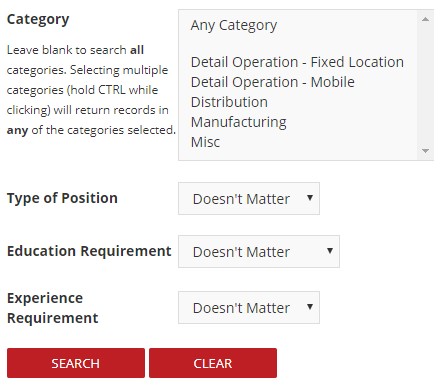This screenshot has height=392, width=446.
Task: Select Detail Operation - Fixed Location category
Action: click(298, 62)
